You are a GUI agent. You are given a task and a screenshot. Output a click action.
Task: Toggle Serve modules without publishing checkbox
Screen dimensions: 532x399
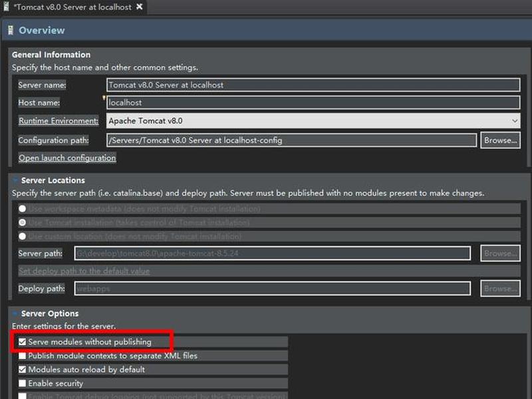click(x=23, y=342)
